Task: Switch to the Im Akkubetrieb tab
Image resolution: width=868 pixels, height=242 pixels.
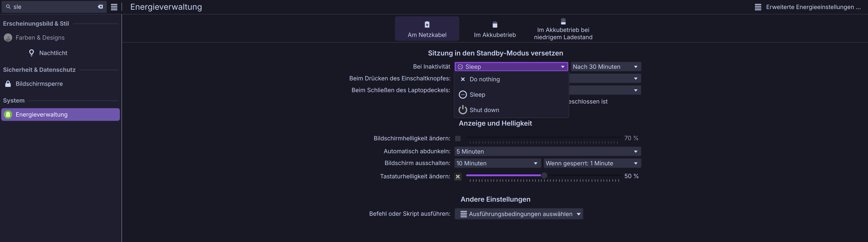Action: pyautogui.click(x=495, y=29)
